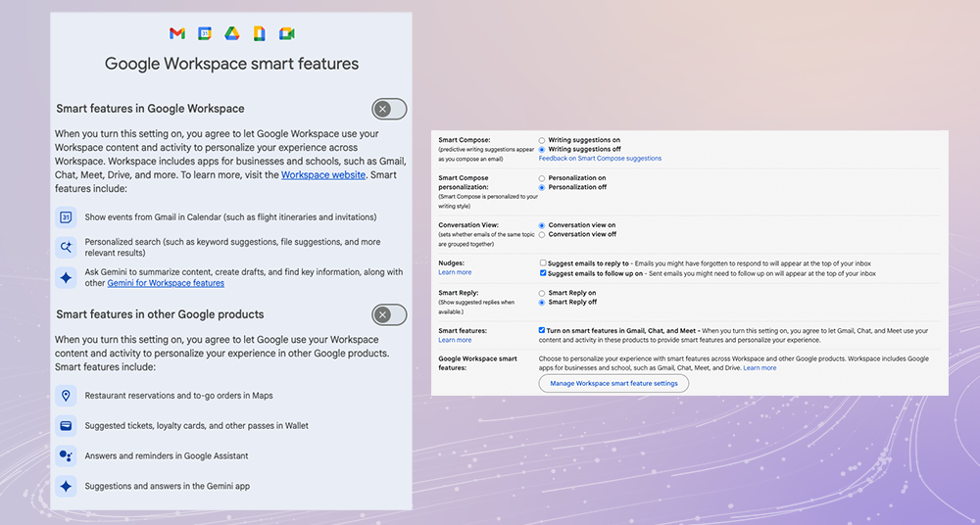Uncheck Turn on smart features in Gmail checkbox
Image resolution: width=980 pixels, height=525 pixels.
543,331
